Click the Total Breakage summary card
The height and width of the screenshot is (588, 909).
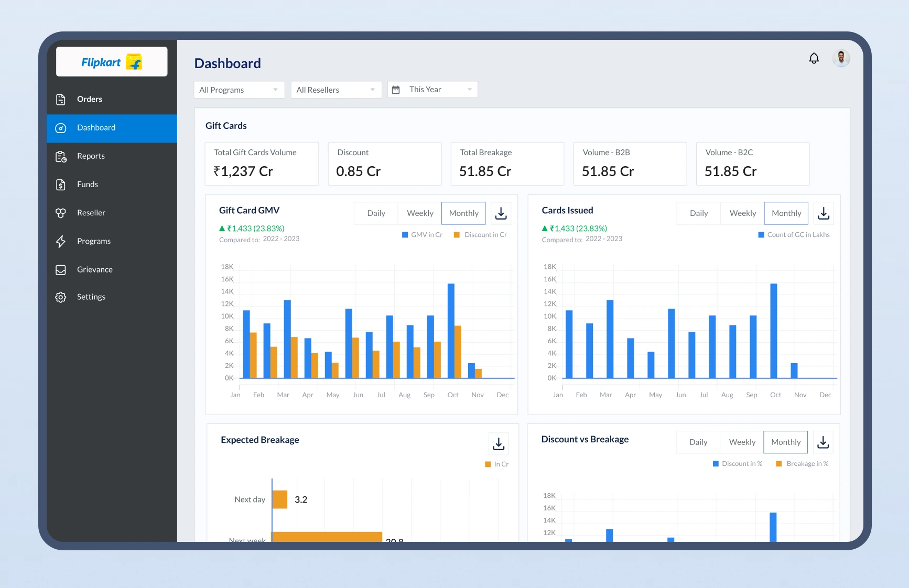point(507,164)
